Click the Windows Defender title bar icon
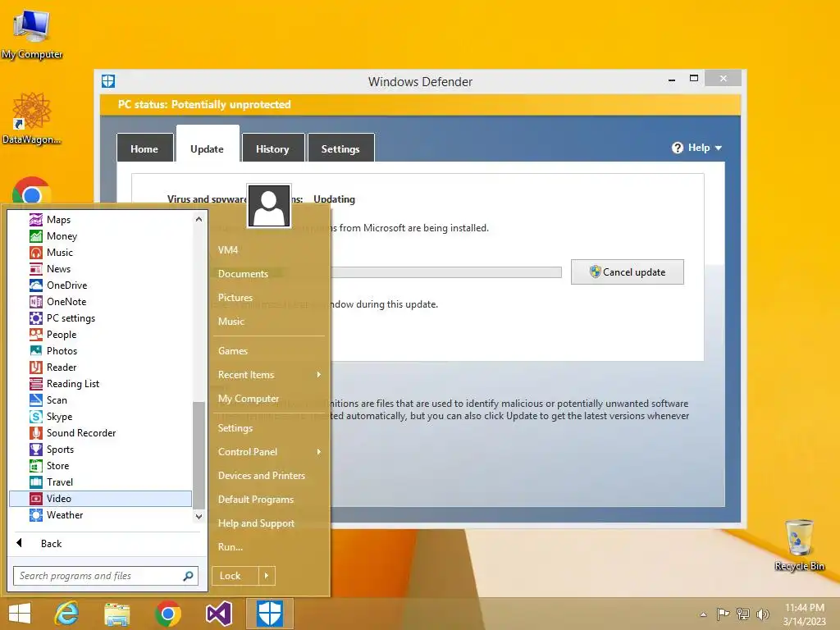The height and width of the screenshot is (630, 840). 108,81
